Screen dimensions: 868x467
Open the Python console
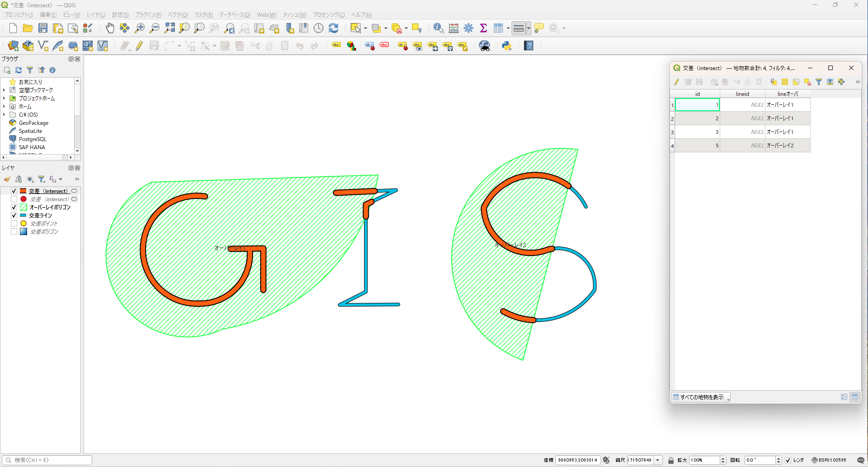(x=506, y=45)
